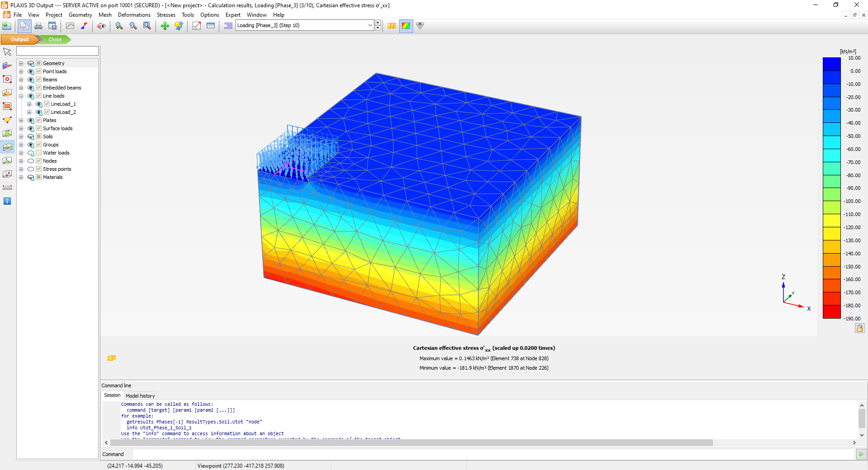Click the zoom in magnifier icon

119,26
